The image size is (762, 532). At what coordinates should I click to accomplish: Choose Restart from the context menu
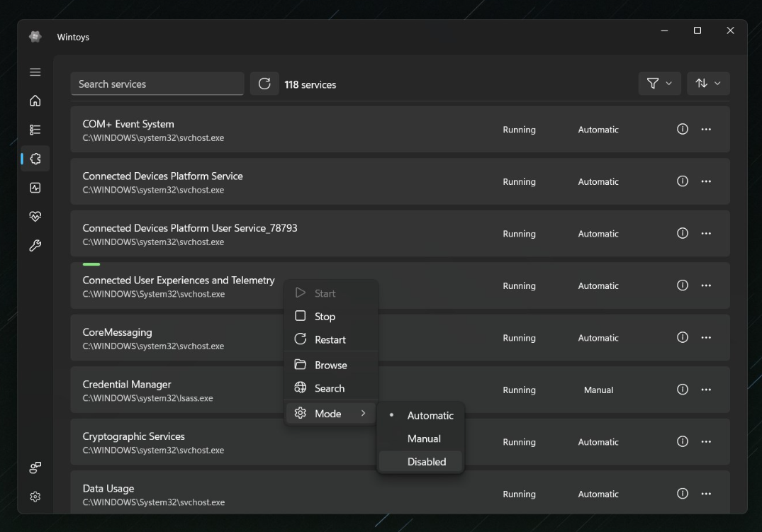point(330,340)
